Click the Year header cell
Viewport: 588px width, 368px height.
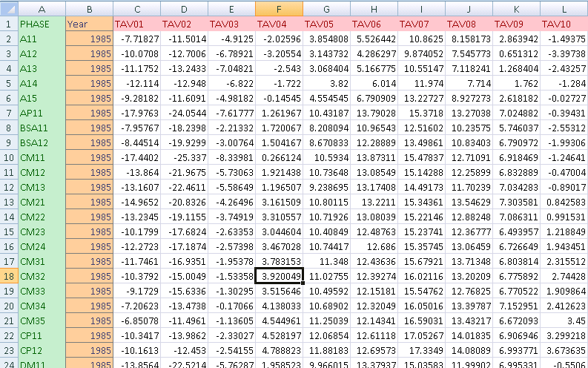(x=89, y=24)
